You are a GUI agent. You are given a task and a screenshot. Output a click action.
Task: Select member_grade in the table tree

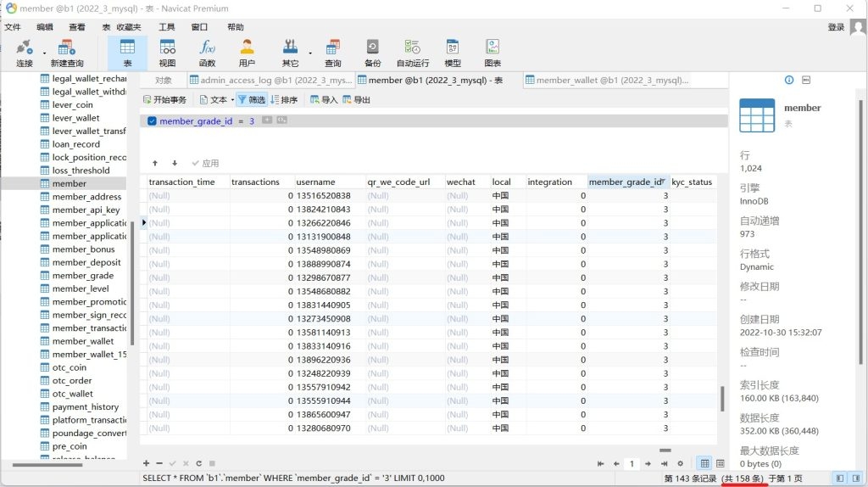[82, 276]
